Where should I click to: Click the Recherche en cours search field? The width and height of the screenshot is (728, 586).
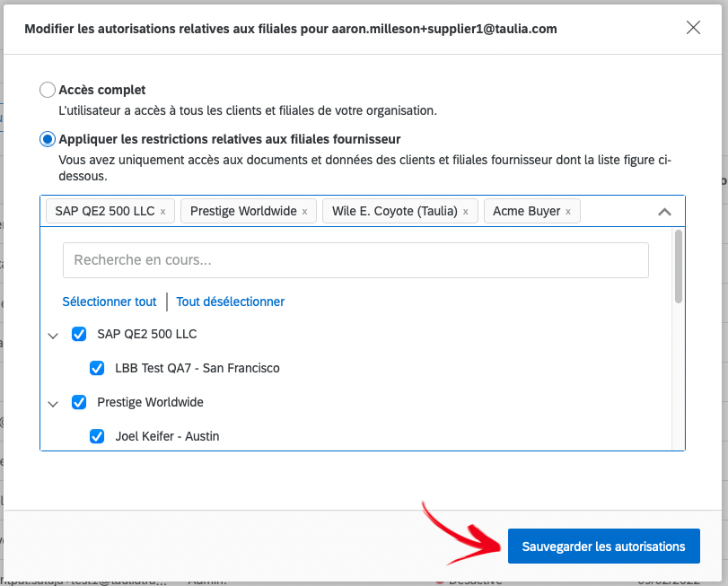(x=355, y=260)
